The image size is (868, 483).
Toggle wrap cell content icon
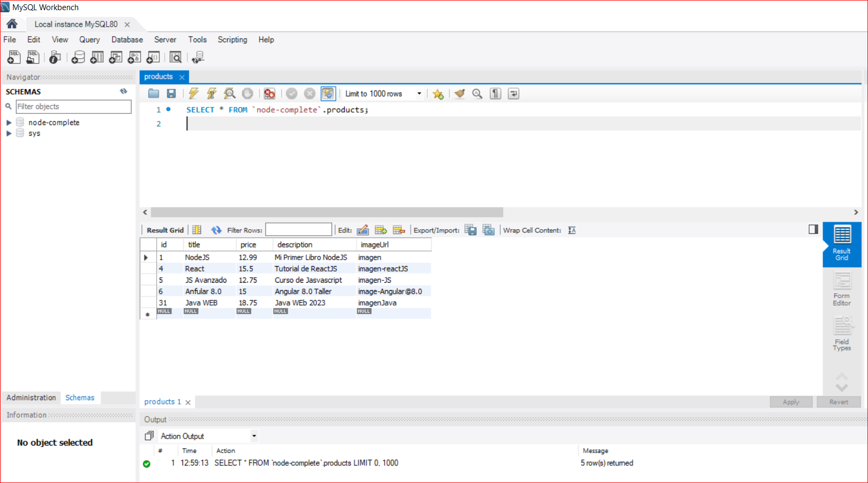click(572, 230)
